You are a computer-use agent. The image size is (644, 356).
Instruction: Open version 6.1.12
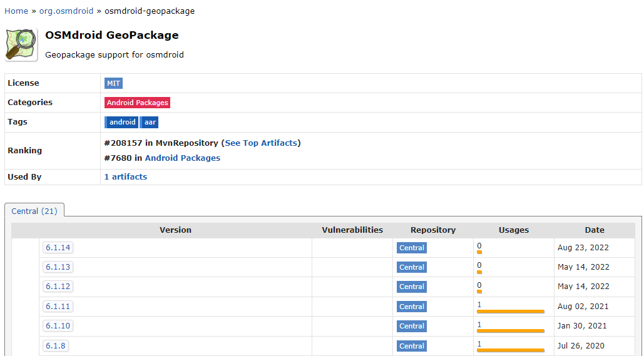pos(58,287)
